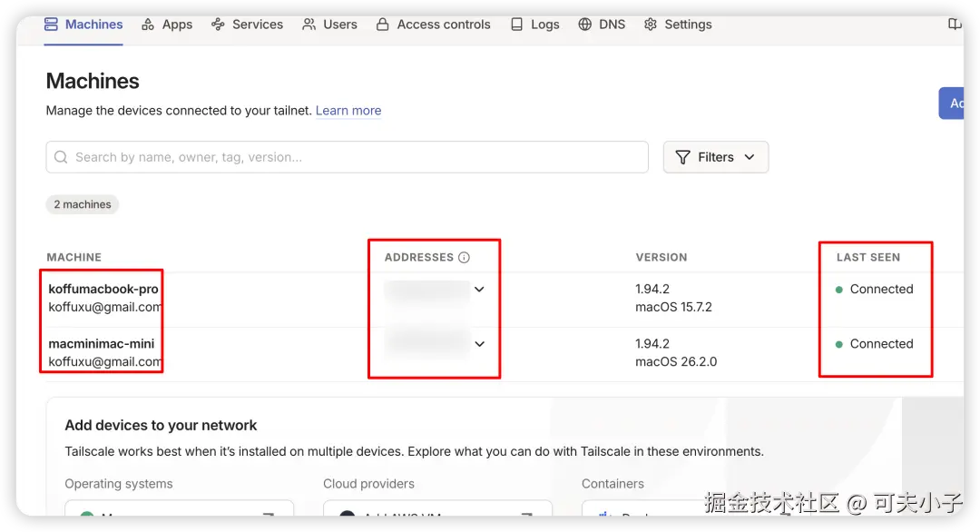This screenshot has height=532, width=980.
Task: Go to the Services tab
Action: click(x=247, y=25)
